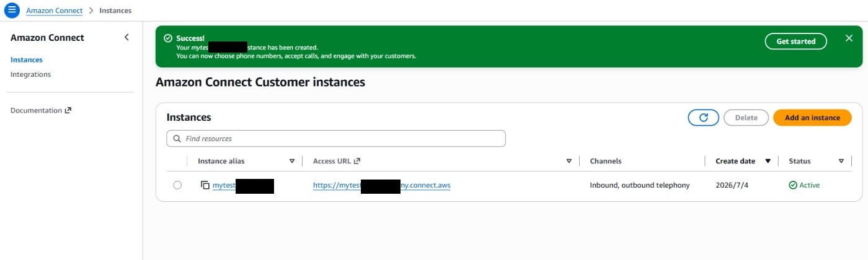Focus the Find resources search field

tap(336, 139)
